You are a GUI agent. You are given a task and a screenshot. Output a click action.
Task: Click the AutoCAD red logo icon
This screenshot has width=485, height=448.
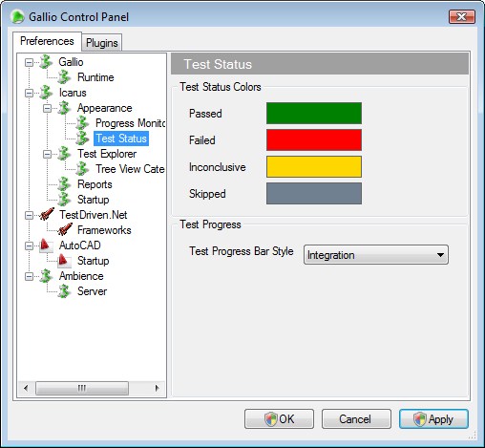click(x=46, y=245)
